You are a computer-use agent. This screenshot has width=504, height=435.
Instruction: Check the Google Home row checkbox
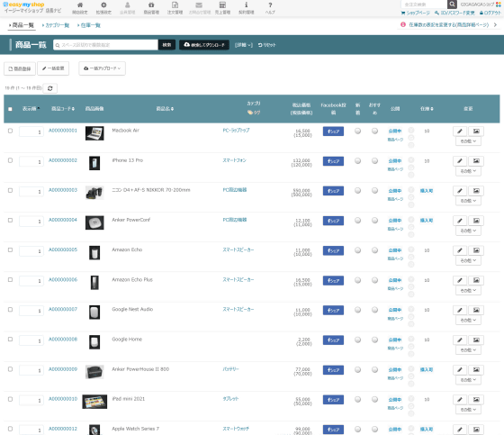click(x=10, y=340)
